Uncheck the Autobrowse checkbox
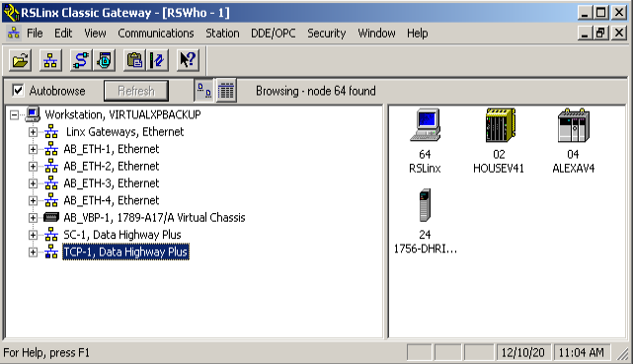 [18, 91]
